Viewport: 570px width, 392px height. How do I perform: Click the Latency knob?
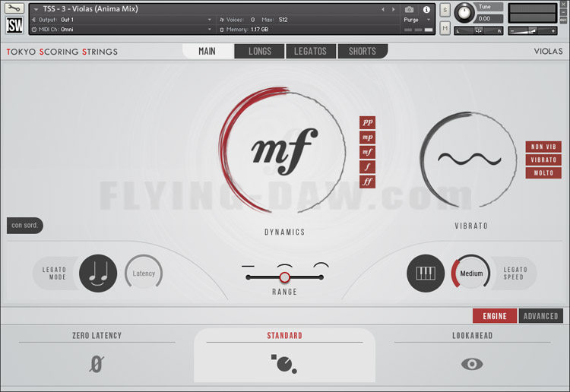144,273
